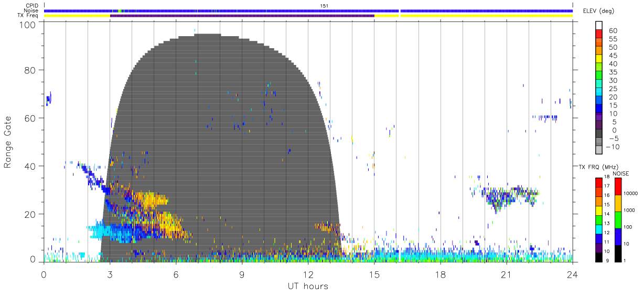Viewport: 644px width, 297px height.
Task: Click the noise color scale bar
Action: point(619,219)
